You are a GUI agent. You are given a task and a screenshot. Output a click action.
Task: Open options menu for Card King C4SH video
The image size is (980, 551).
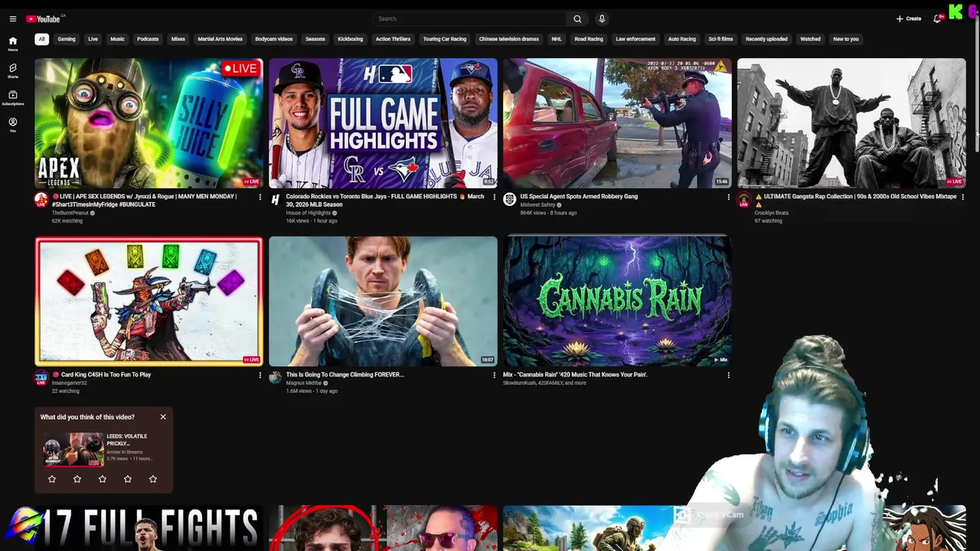click(260, 375)
